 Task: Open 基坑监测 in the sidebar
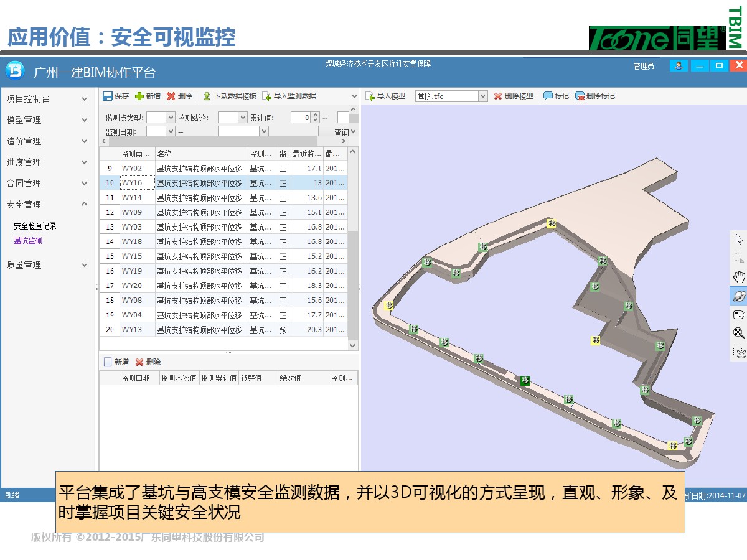click(x=28, y=241)
